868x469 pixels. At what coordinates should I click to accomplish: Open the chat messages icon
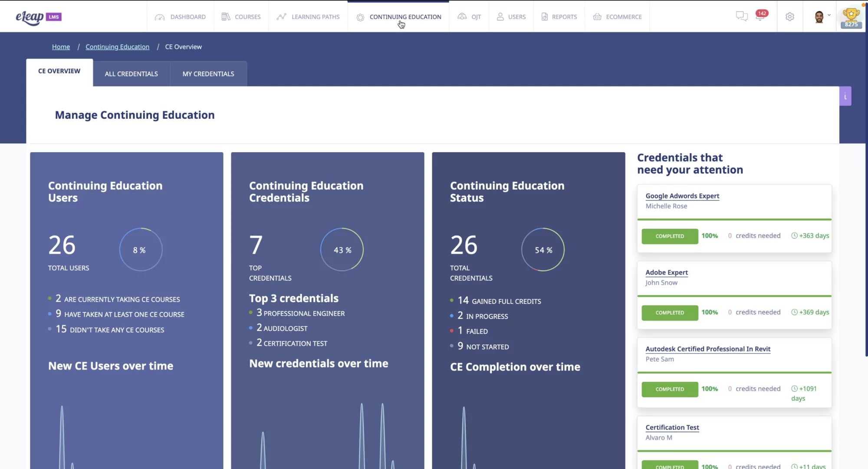click(742, 16)
